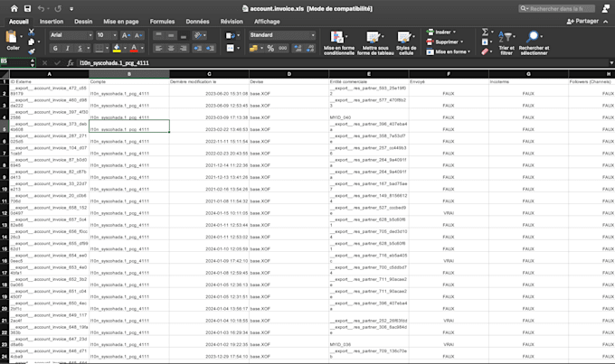Click the Save icon in title bar

[x=27, y=8]
